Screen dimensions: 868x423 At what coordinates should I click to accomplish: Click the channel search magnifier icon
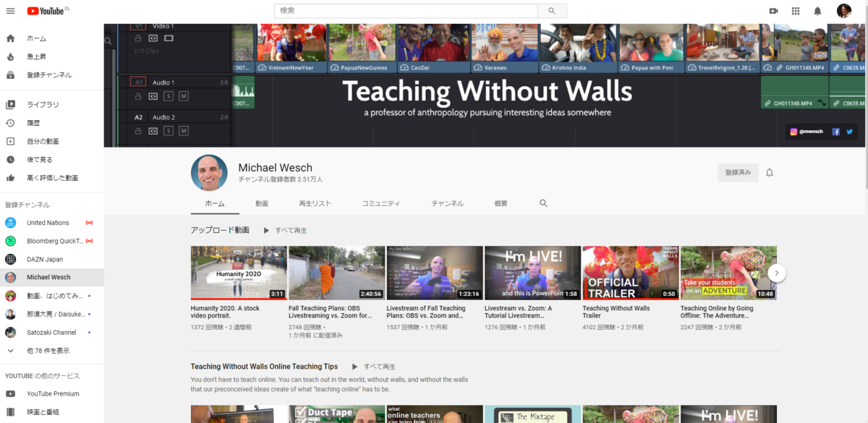[x=544, y=204]
